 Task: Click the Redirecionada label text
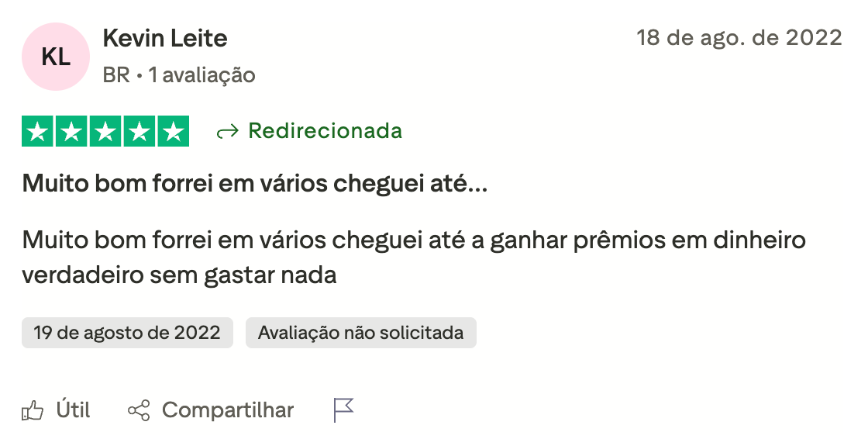[x=325, y=131]
